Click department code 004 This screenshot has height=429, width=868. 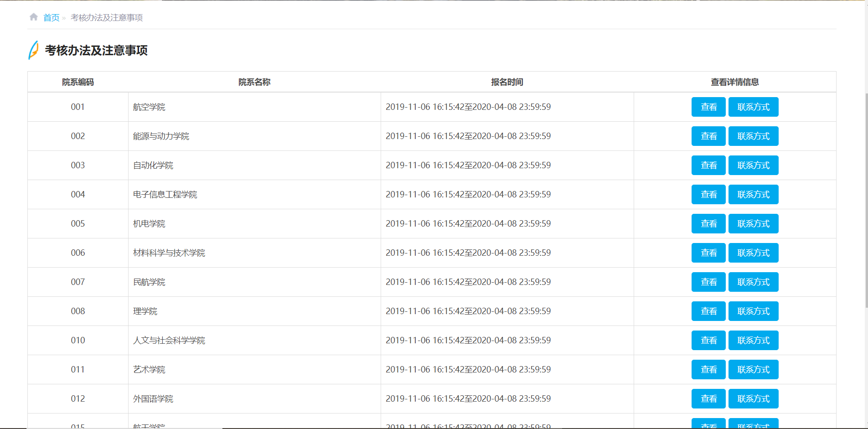pos(78,194)
